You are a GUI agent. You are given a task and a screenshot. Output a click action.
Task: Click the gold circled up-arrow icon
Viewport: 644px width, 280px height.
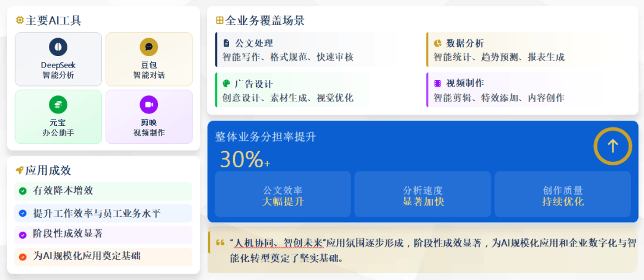tap(612, 146)
